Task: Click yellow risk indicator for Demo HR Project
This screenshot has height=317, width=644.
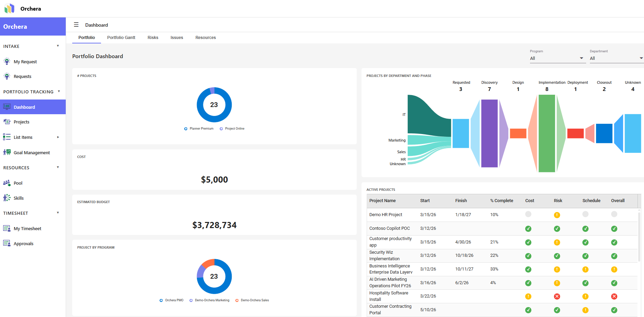Action: [557, 215]
